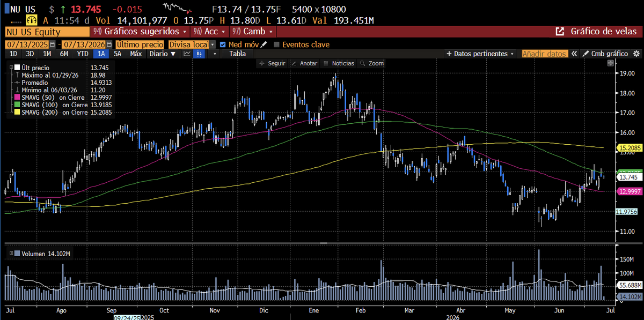Click the crosshair Seguir tool
This screenshot has height=320, width=644.
272,63
